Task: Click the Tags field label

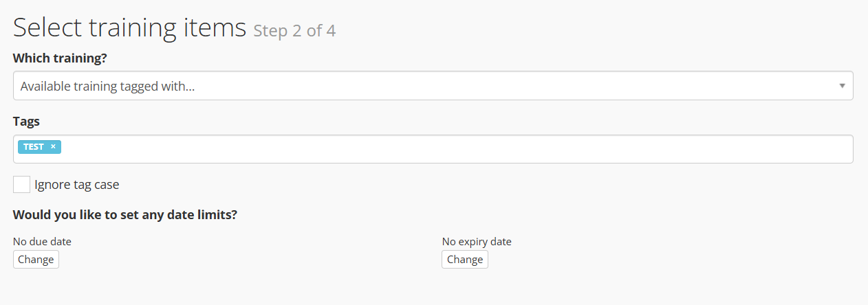Action: [x=26, y=122]
